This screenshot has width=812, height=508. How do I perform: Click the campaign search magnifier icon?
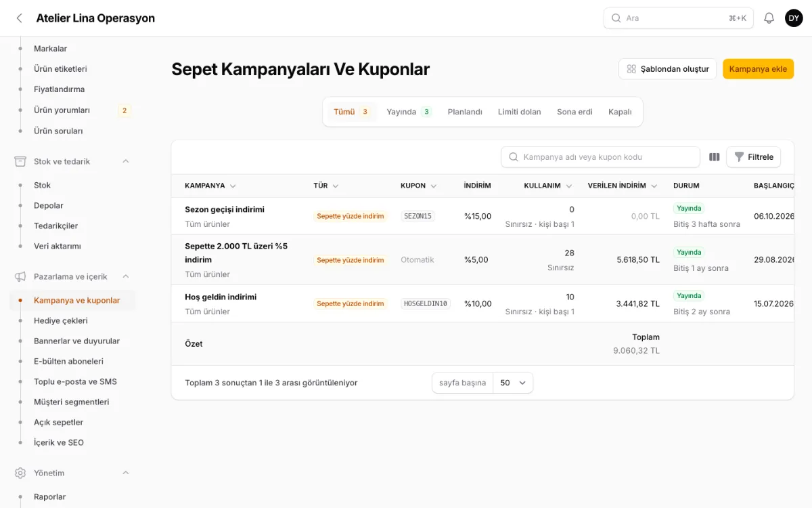pyautogui.click(x=514, y=157)
